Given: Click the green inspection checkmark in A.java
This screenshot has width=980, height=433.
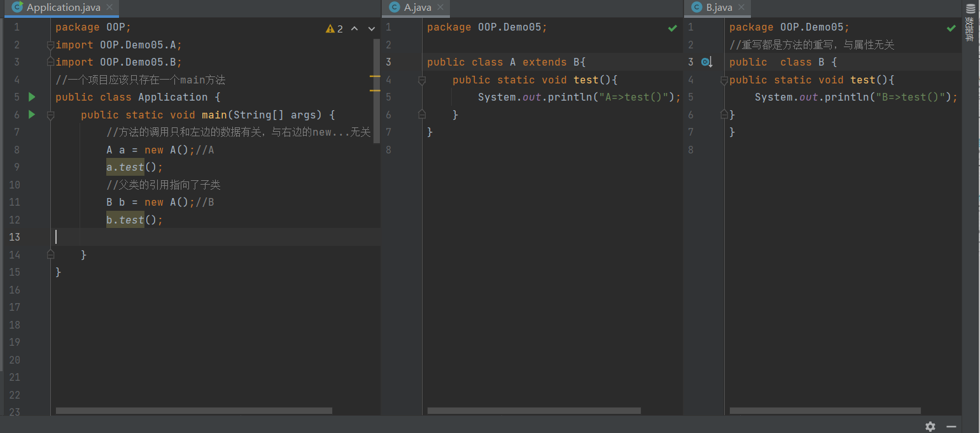Looking at the screenshot, I should [673, 28].
